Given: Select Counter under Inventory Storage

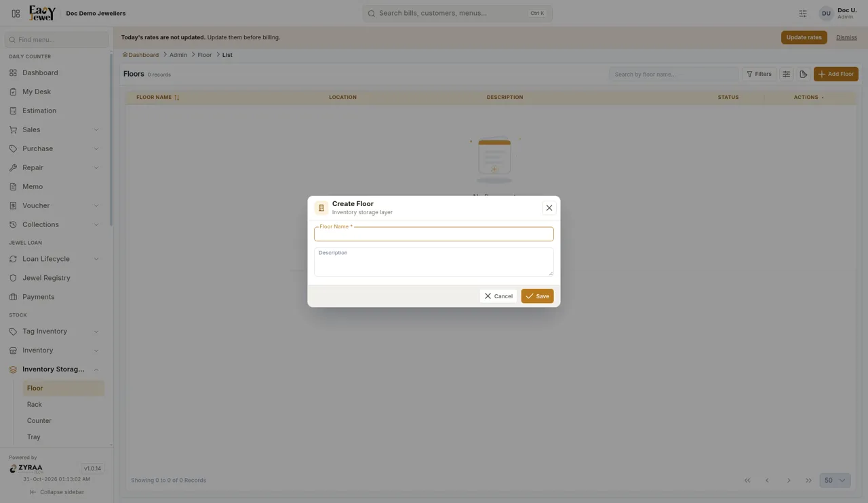Looking at the screenshot, I should coord(64,421).
